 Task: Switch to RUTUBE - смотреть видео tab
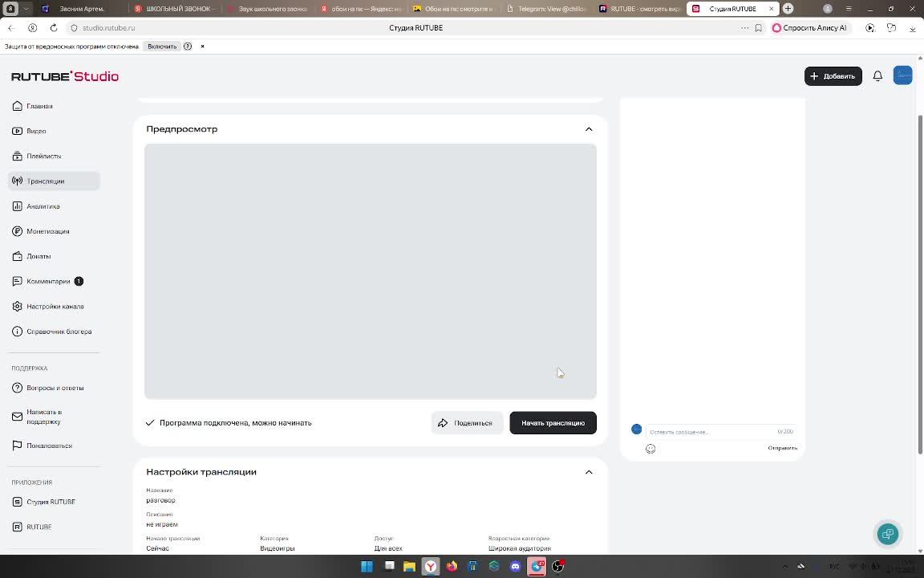pyautogui.click(x=641, y=9)
